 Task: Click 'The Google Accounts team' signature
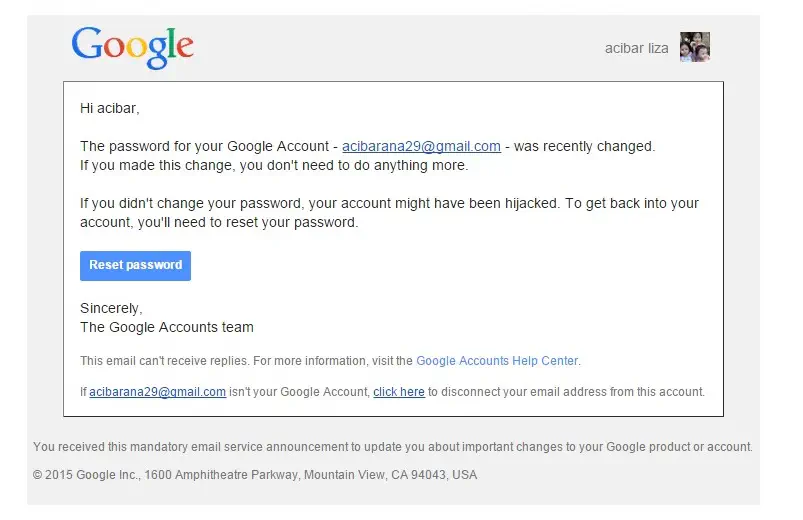(x=167, y=327)
